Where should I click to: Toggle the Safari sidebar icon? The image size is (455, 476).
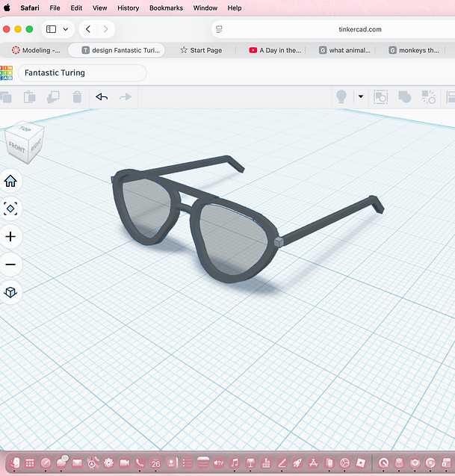51,29
